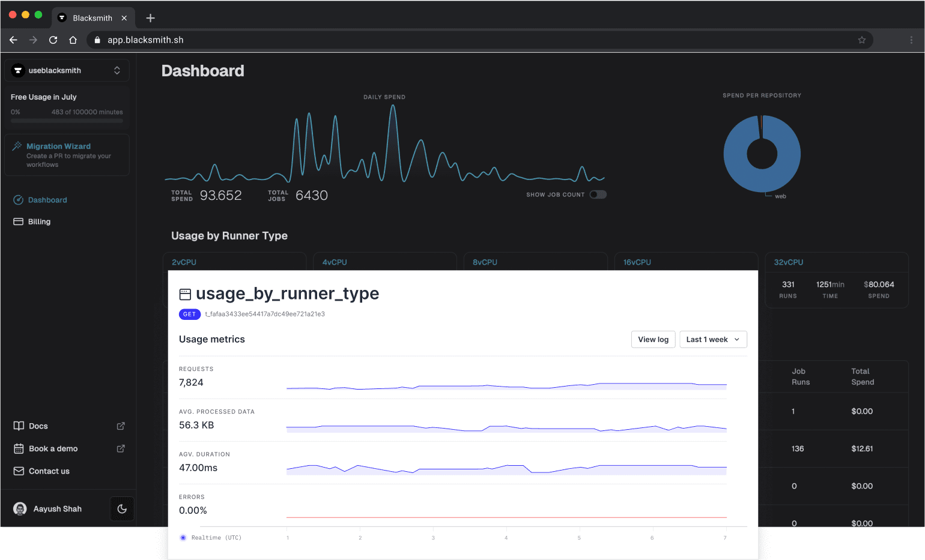
Task: Select the Dashboard gauge icon in sidebar
Action: pos(19,200)
